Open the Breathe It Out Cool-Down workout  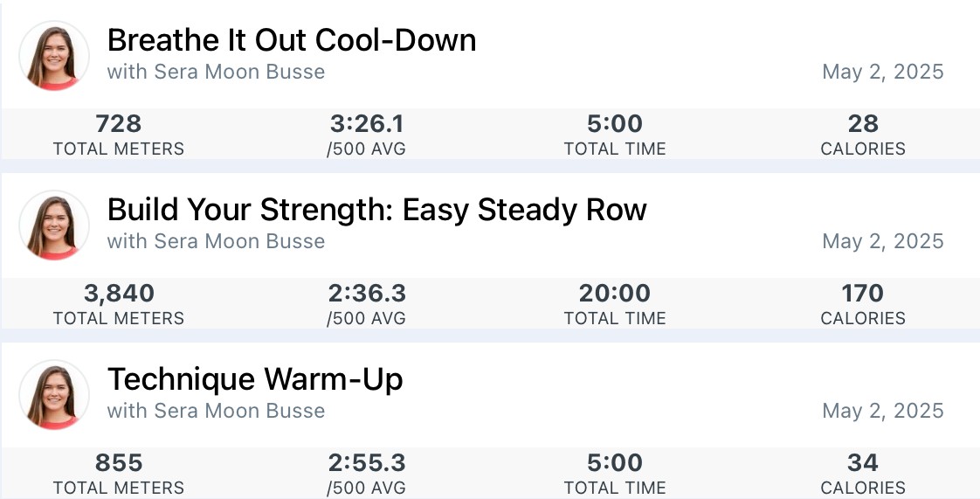pos(292,40)
